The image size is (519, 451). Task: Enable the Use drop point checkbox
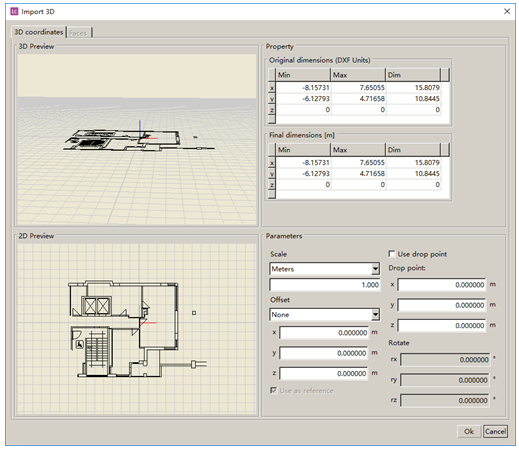click(392, 254)
